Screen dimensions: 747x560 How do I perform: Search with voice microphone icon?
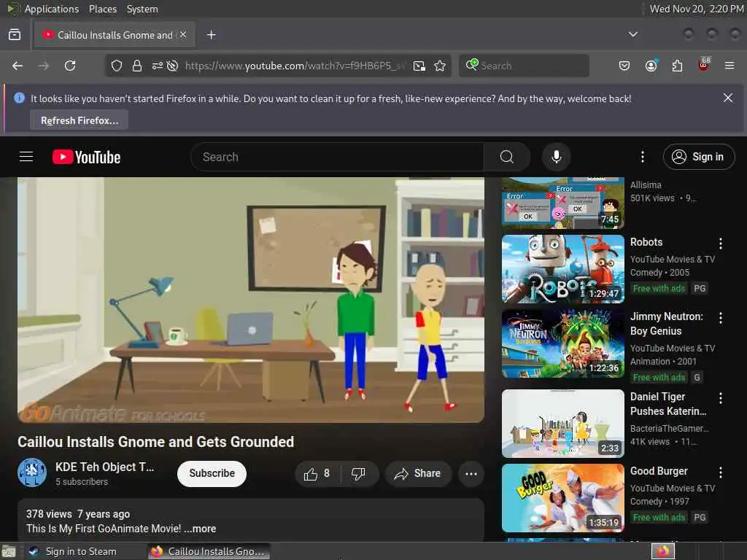pyautogui.click(x=556, y=157)
